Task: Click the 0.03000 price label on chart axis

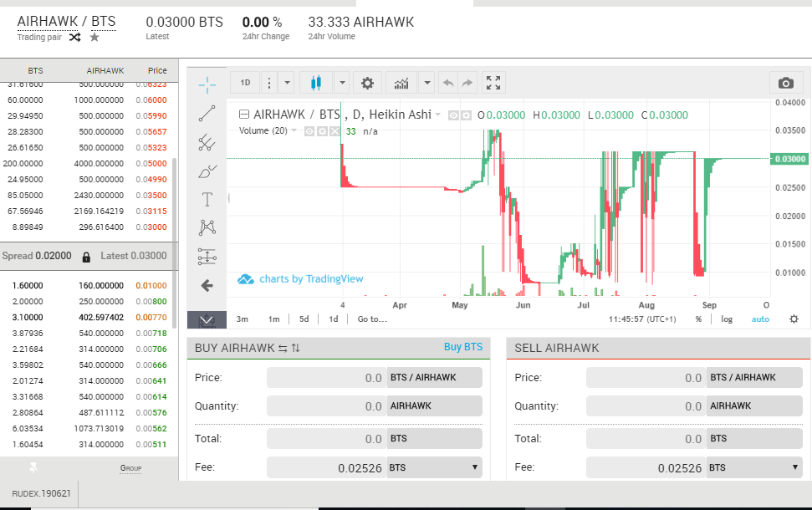Action: pyautogui.click(x=790, y=159)
